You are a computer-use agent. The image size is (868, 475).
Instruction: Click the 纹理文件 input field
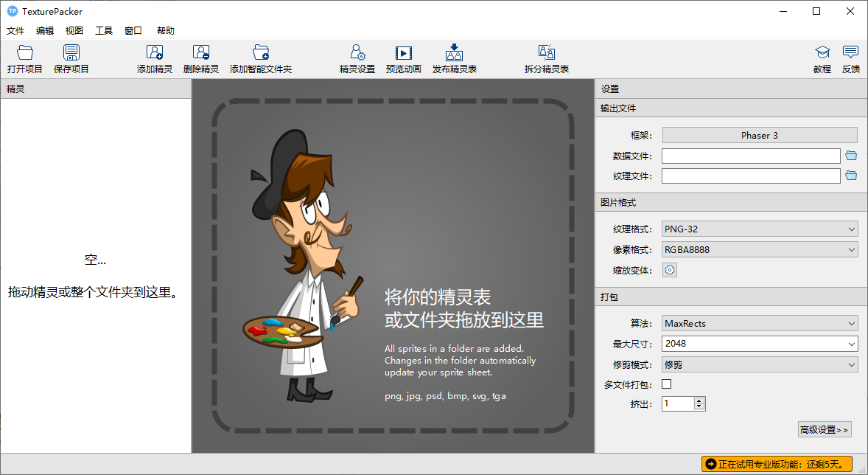751,176
